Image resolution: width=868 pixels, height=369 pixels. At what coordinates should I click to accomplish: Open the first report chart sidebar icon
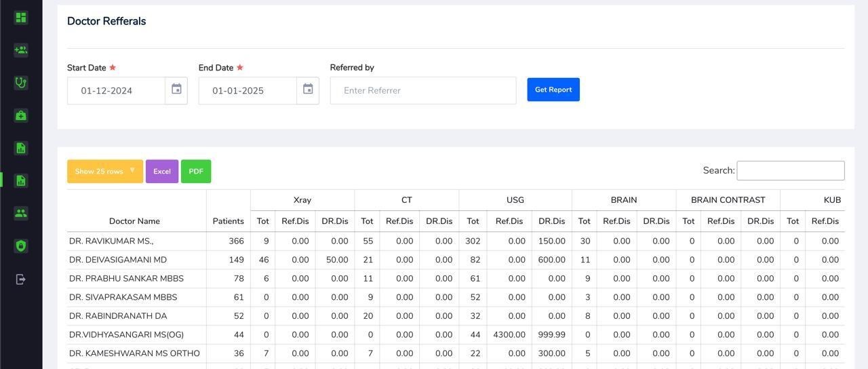[21, 148]
